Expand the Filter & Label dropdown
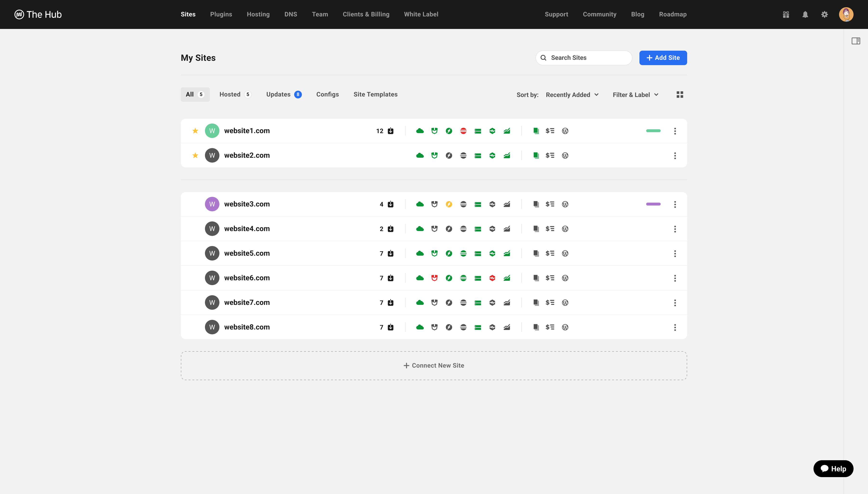868x494 pixels. pos(635,95)
